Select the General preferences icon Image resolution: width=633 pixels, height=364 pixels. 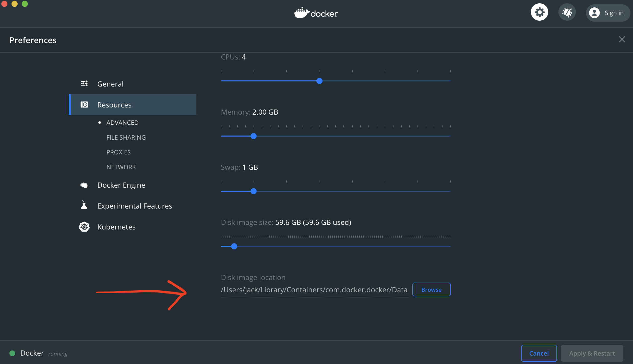84,83
